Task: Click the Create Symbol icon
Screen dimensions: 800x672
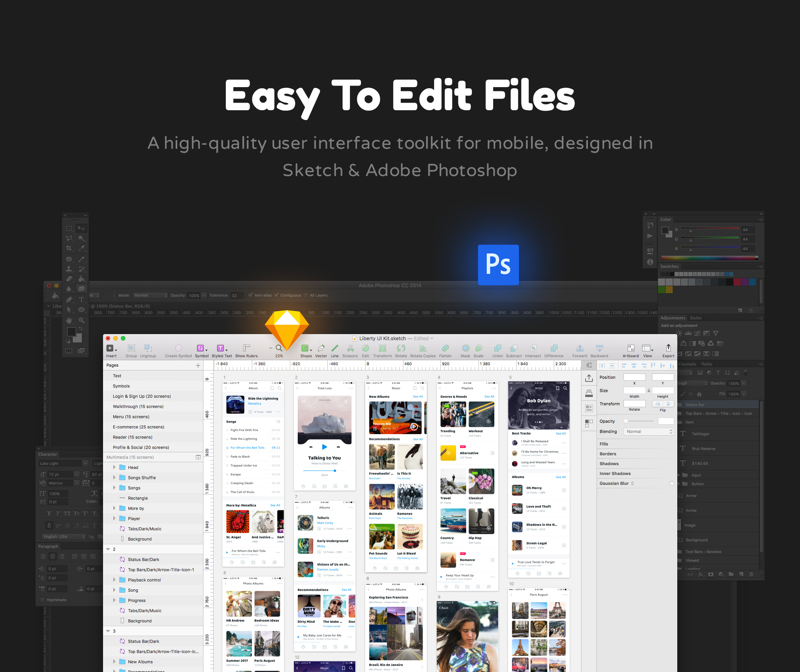Action: point(178,348)
